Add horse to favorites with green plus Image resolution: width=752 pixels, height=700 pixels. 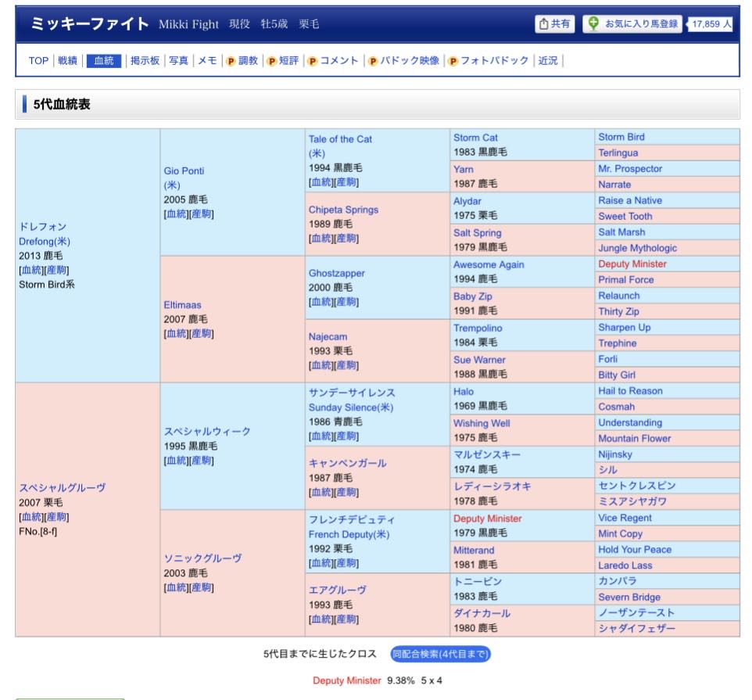coord(594,24)
